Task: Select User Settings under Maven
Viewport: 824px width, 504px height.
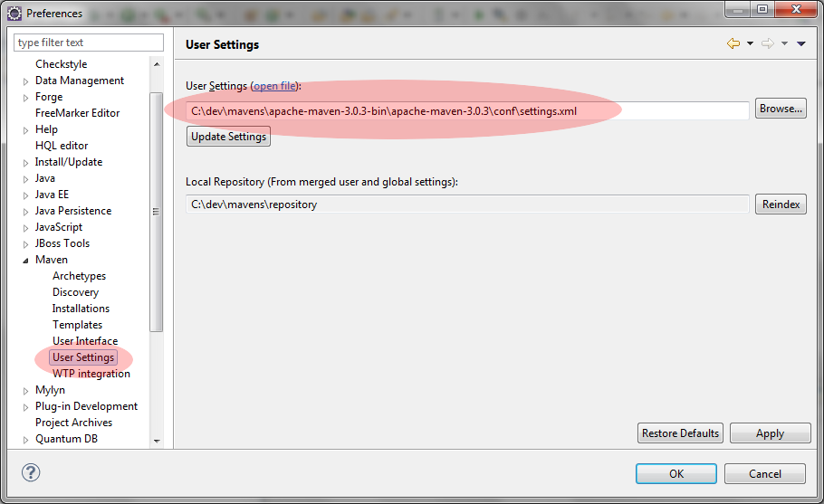Action: pos(83,357)
